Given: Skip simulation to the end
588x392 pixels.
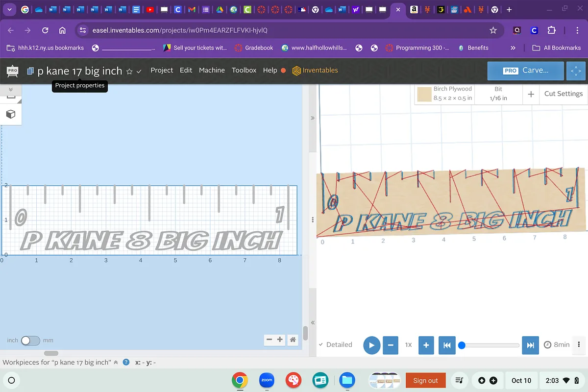Looking at the screenshot, I should [x=530, y=345].
